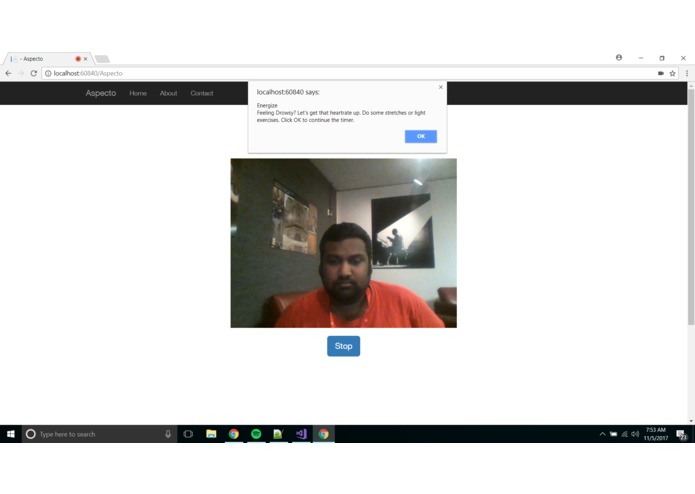Click the tab recording indicator red dot

click(78, 58)
